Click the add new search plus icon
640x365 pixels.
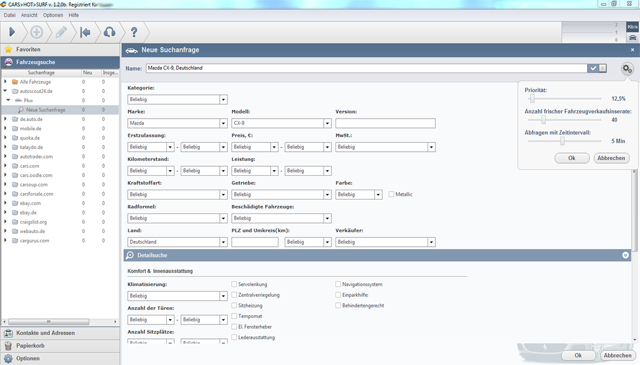click(x=36, y=32)
